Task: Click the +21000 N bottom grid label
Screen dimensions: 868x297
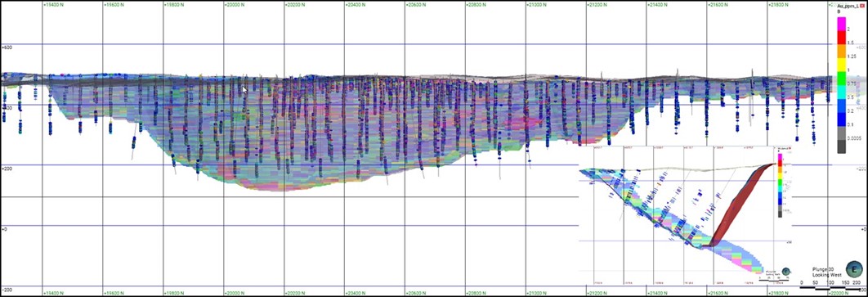Action: (536, 293)
